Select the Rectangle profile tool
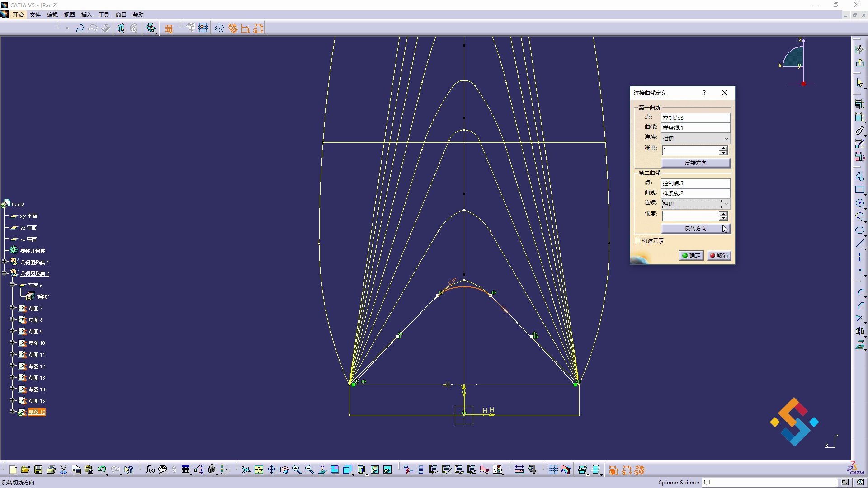868x488 pixels. coord(859,190)
